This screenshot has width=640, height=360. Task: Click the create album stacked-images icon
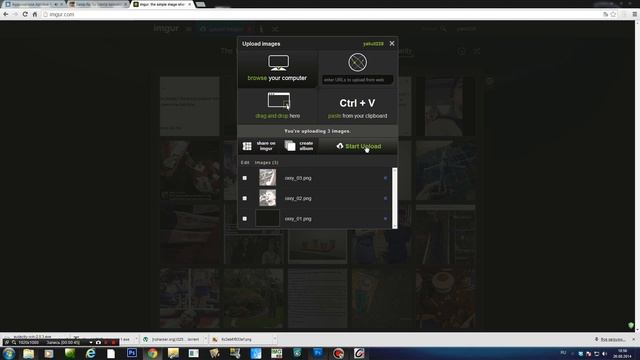pos(290,146)
